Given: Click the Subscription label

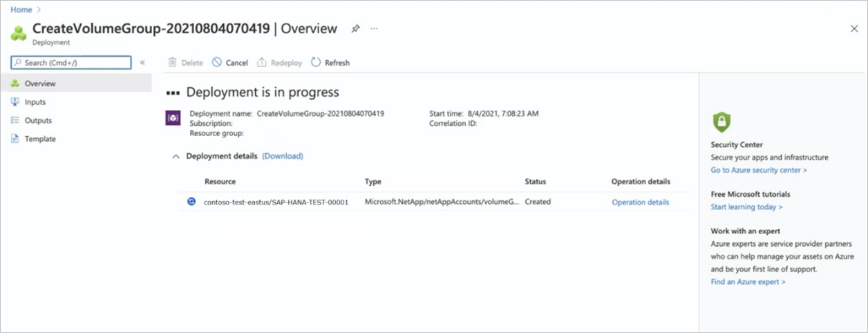Looking at the screenshot, I should tap(211, 124).
